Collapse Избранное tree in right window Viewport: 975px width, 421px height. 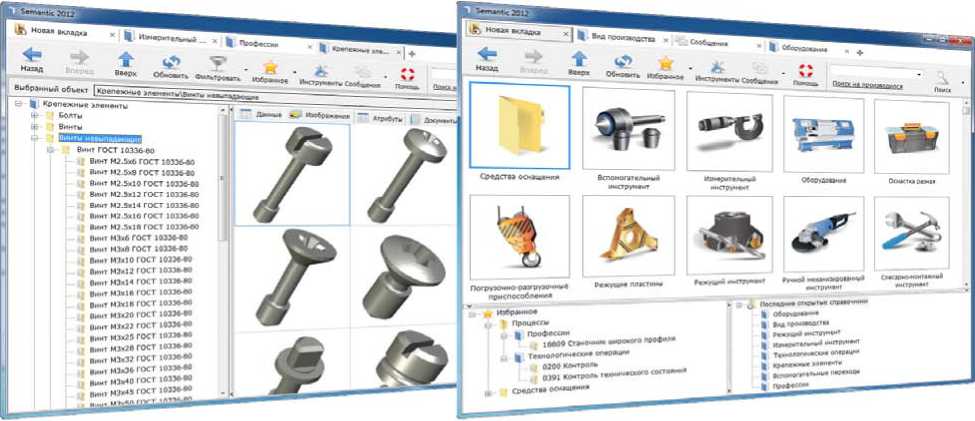473,315
